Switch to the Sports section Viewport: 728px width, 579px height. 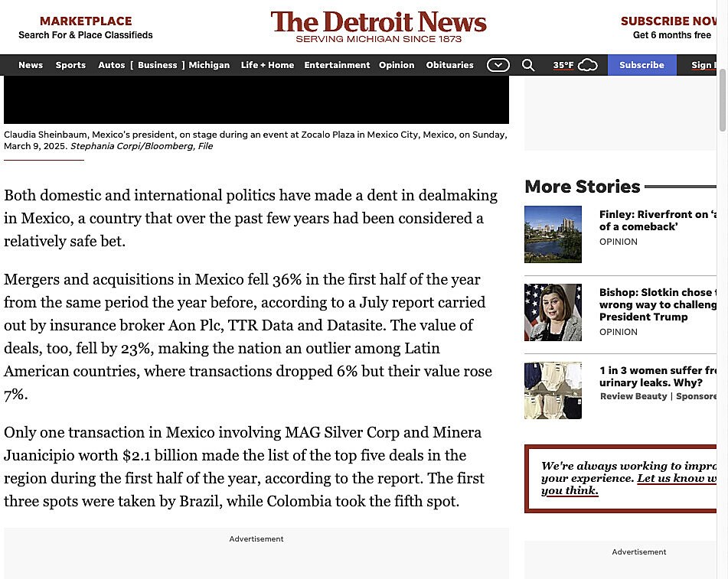pos(70,65)
